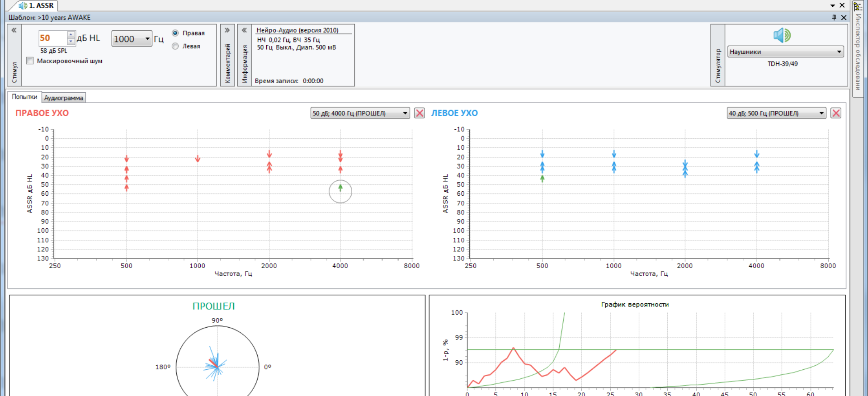The image size is (868, 396).
Task: Click the intensity field showing 50
Action: coord(52,38)
